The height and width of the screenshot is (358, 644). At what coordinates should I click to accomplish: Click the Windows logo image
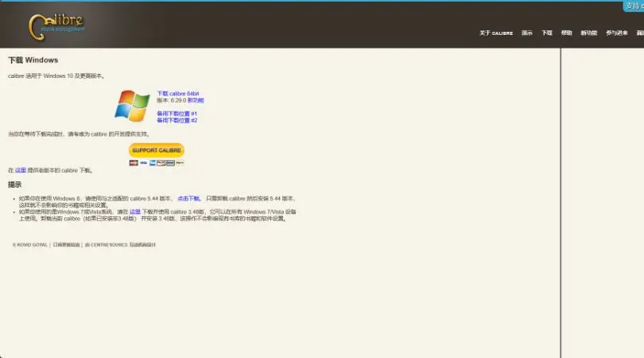pos(132,106)
